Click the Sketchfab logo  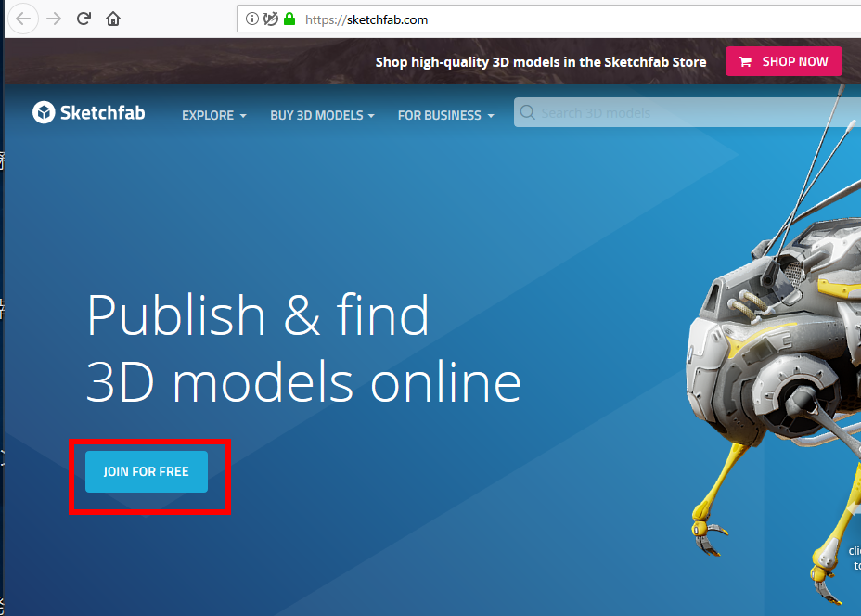click(x=88, y=112)
